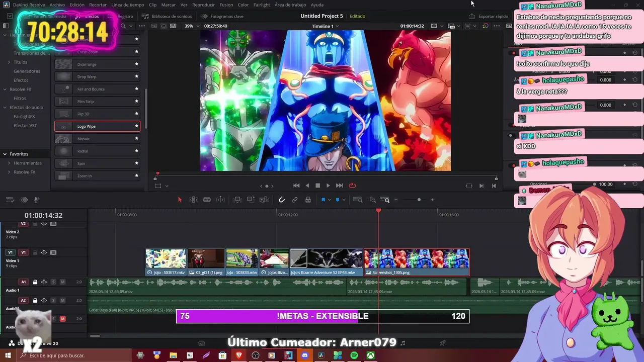Click the Overwrite clip edit icon
This screenshot has width=644, height=362.
coord(251,200)
